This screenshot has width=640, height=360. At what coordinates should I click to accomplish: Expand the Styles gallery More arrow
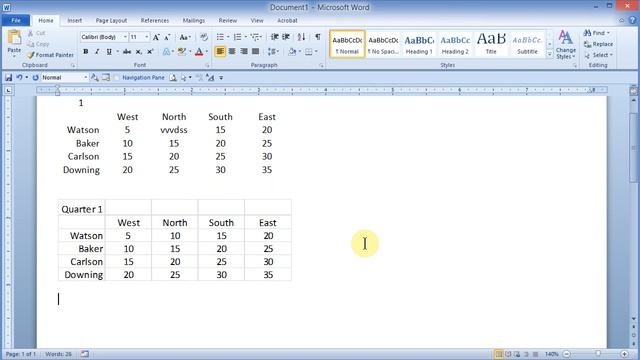[x=549, y=54]
